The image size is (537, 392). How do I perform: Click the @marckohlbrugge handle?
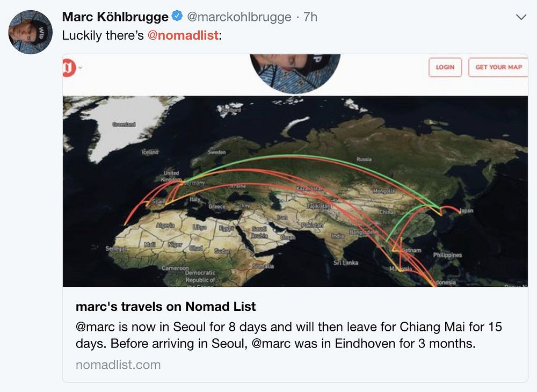239,17
